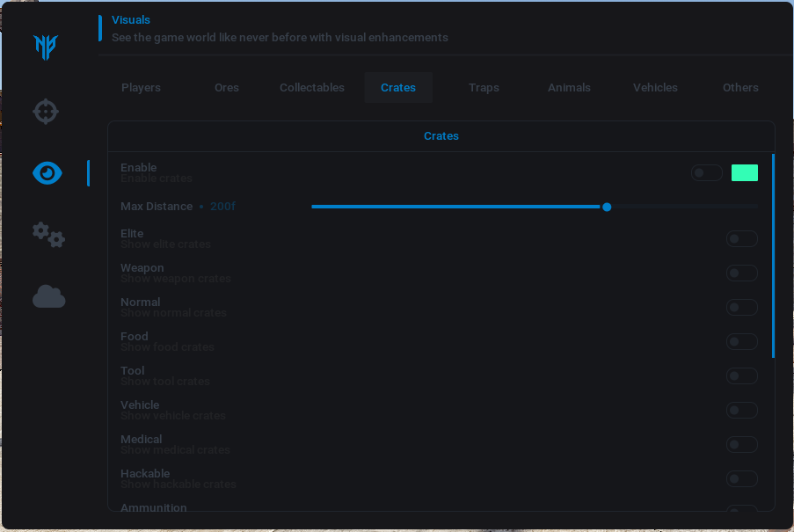Open the gears settings section
794x532 pixels.
pos(48,235)
